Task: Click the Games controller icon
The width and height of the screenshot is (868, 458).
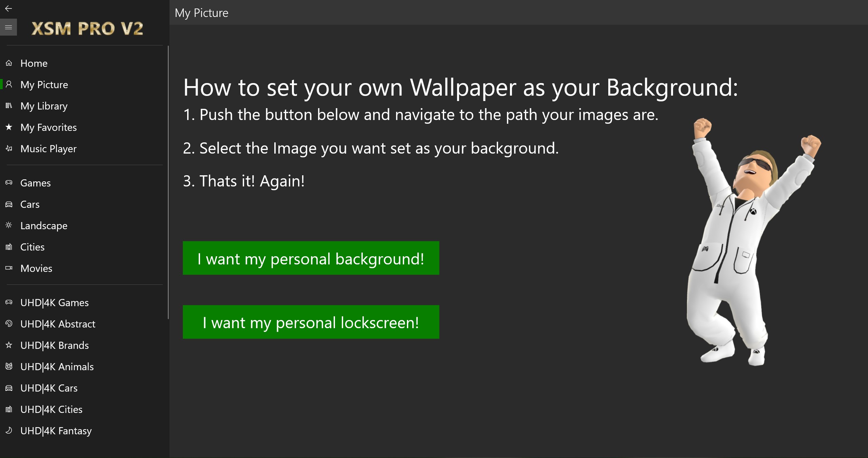Action: [x=9, y=183]
